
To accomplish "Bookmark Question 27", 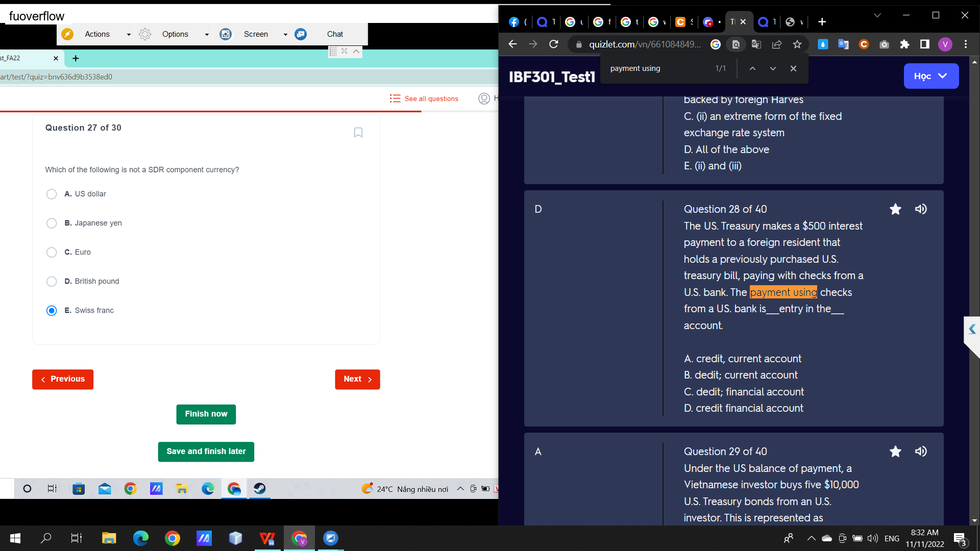I will (x=358, y=133).
